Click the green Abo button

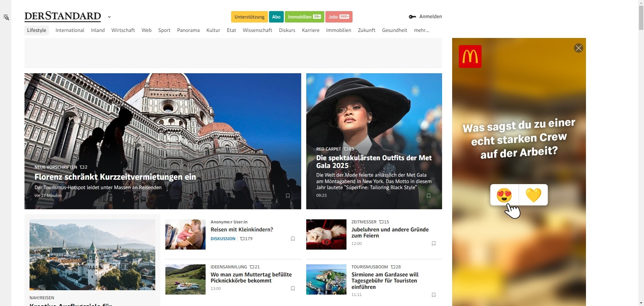point(276,16)
